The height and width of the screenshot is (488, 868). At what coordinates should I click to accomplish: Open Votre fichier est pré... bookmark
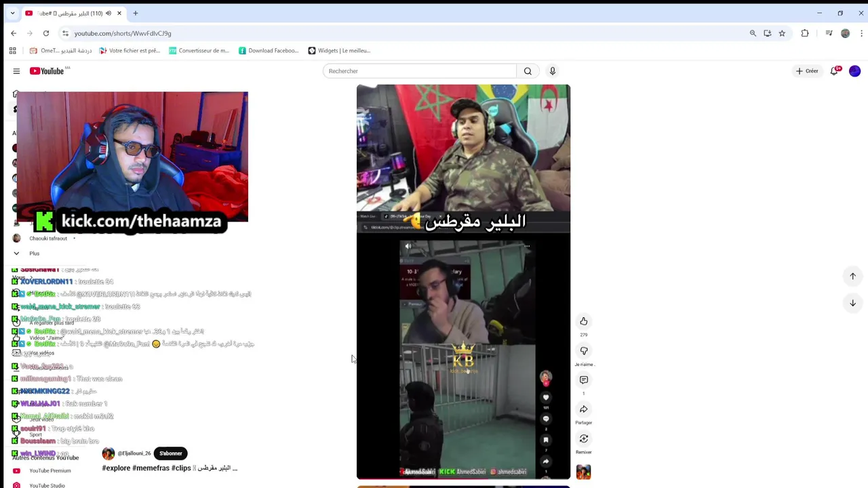pyautogui.click(x=130, y=51)
